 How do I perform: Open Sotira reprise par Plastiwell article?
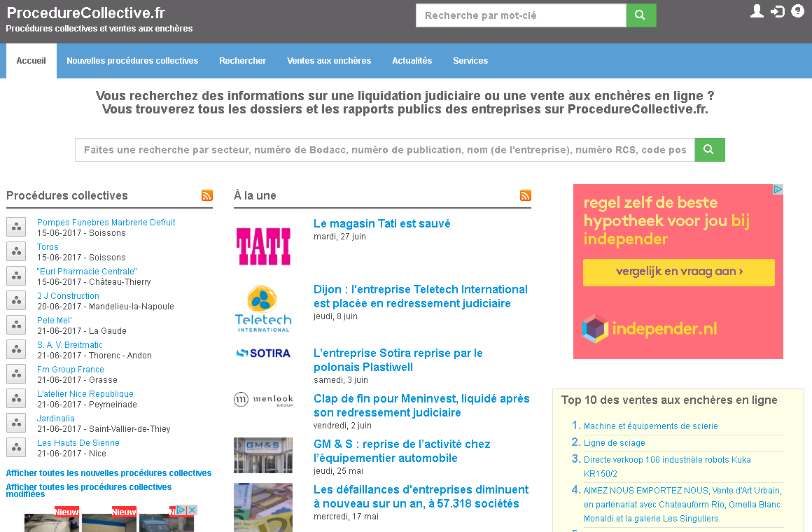click(x=398, y=360)
